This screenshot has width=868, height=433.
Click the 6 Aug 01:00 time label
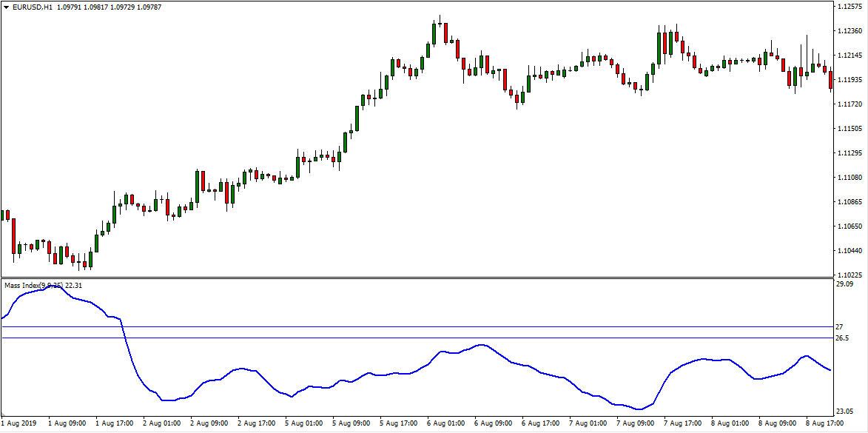click(x=447, y=424)
